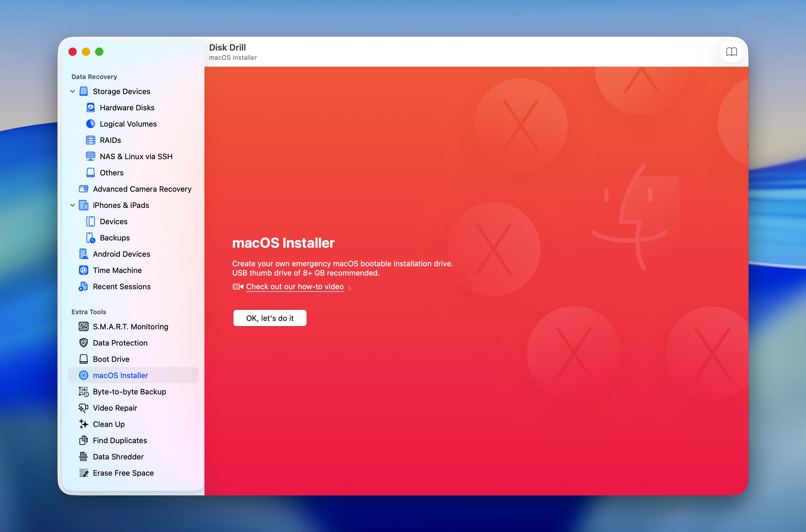This screenshot has width=806, height=532.
Task: Click the Find Duplicates icon
Action: (x=83, y=441)
